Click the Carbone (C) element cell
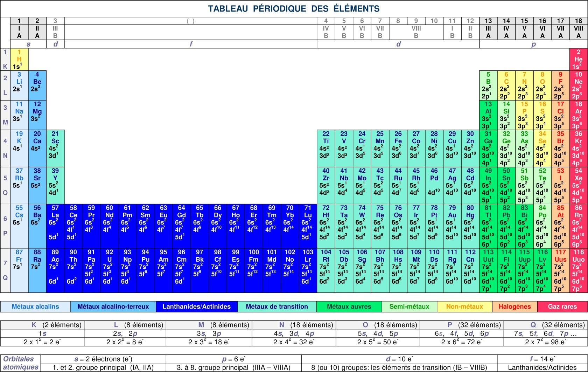Viewport: 588px width, 372px height. pyautogui.click(x=507, y=85)
